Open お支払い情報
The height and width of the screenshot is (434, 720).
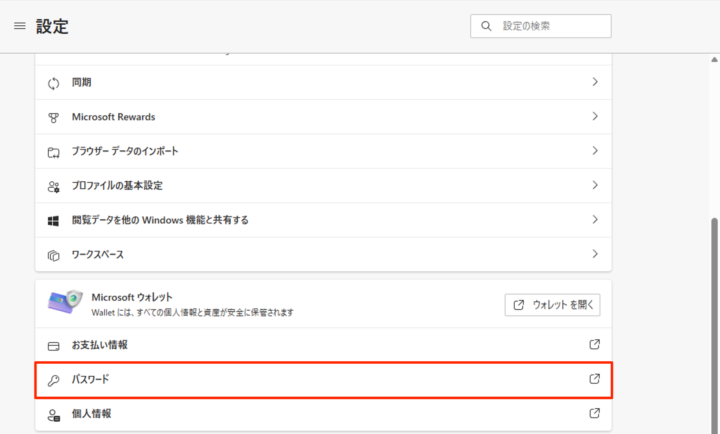point(323,345)
